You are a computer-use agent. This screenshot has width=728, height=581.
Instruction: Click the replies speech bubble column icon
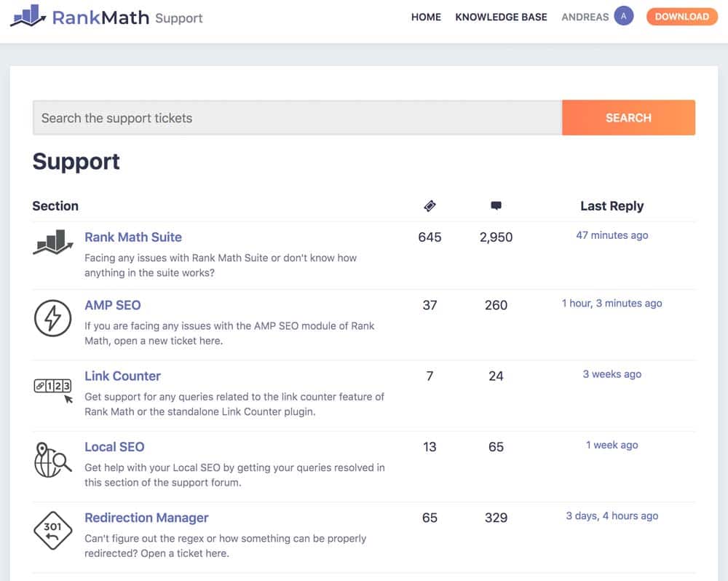tap(496, 206)
